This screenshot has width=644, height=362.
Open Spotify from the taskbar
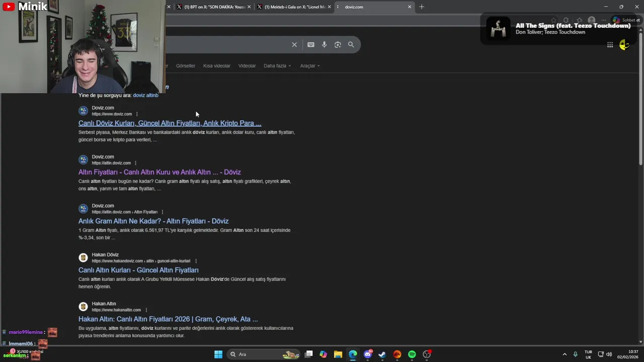tap(412, 354)
